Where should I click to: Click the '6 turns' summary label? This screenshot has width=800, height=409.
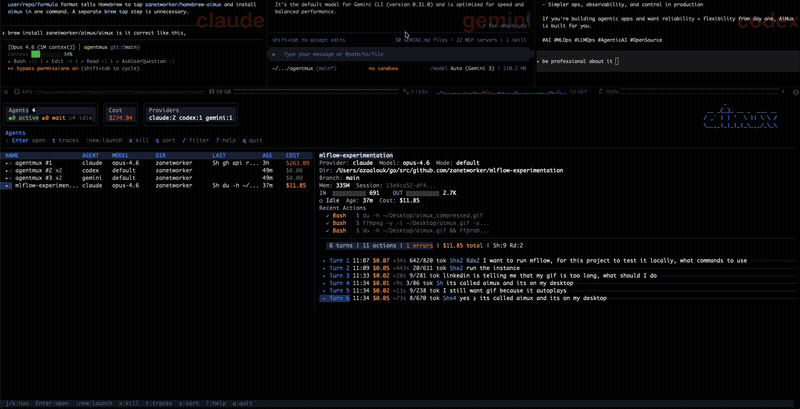pyautogui.click(x=343, y=246)
